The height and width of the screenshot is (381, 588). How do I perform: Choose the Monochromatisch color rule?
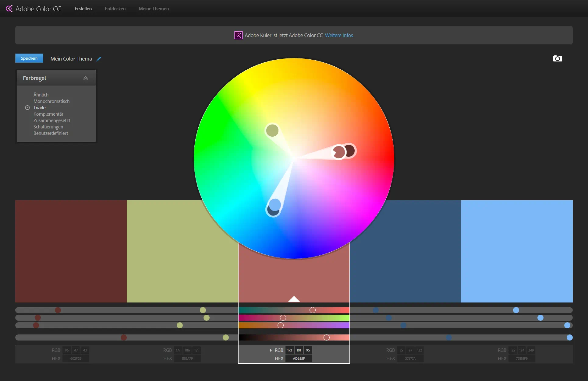(51, 101)
